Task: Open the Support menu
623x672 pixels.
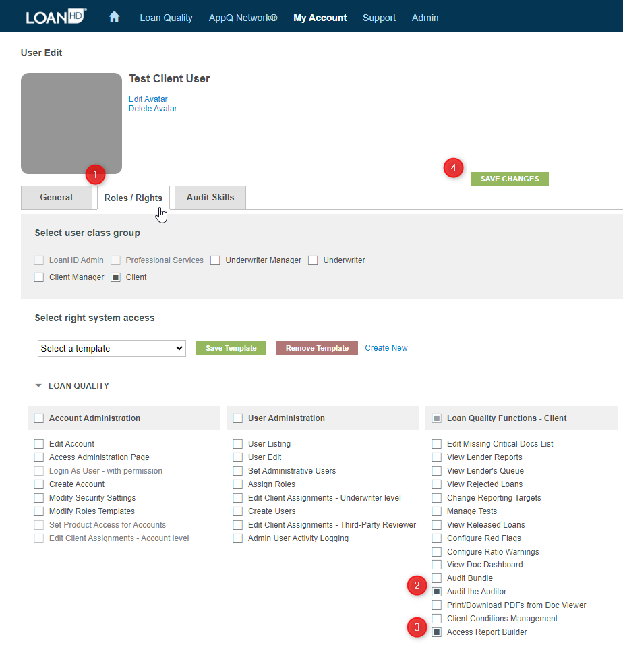Action: point(379,18)
